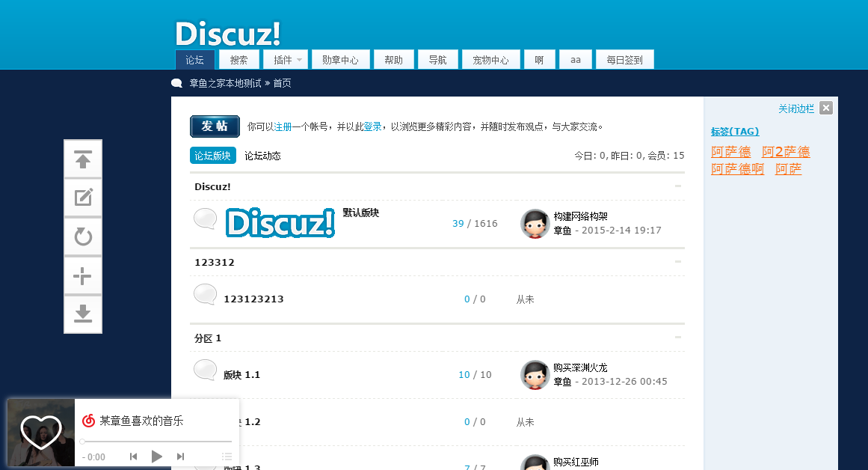Collapse the 123312 category section

point(678,262)
